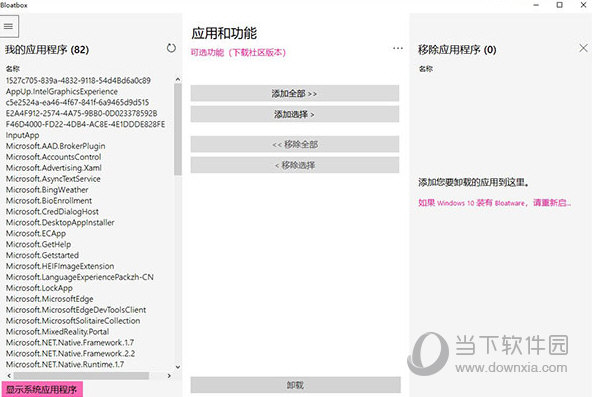592x397 pixels.
Task: Click the 添加全部 >> button
Action: pyautogui.click(x=294, y=93)
